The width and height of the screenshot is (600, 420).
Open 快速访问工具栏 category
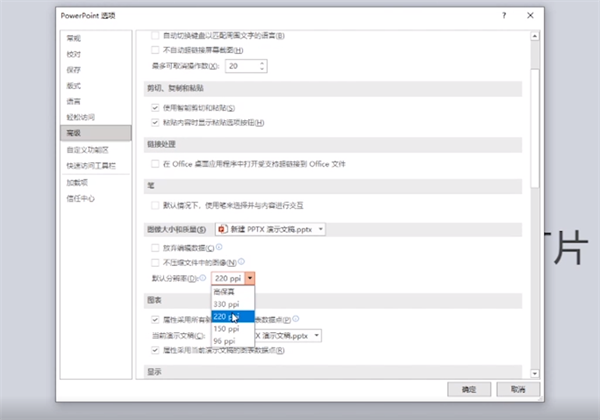click(96, 165)
